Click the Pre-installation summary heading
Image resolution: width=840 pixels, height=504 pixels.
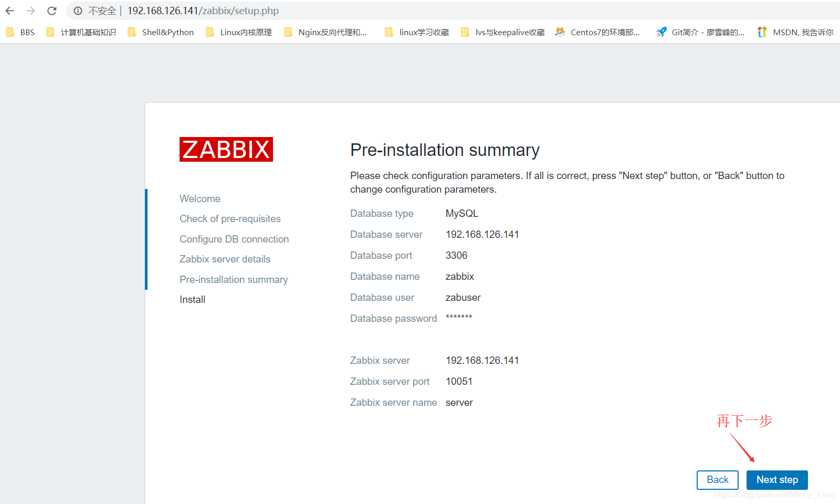click(x=445, y=150)
